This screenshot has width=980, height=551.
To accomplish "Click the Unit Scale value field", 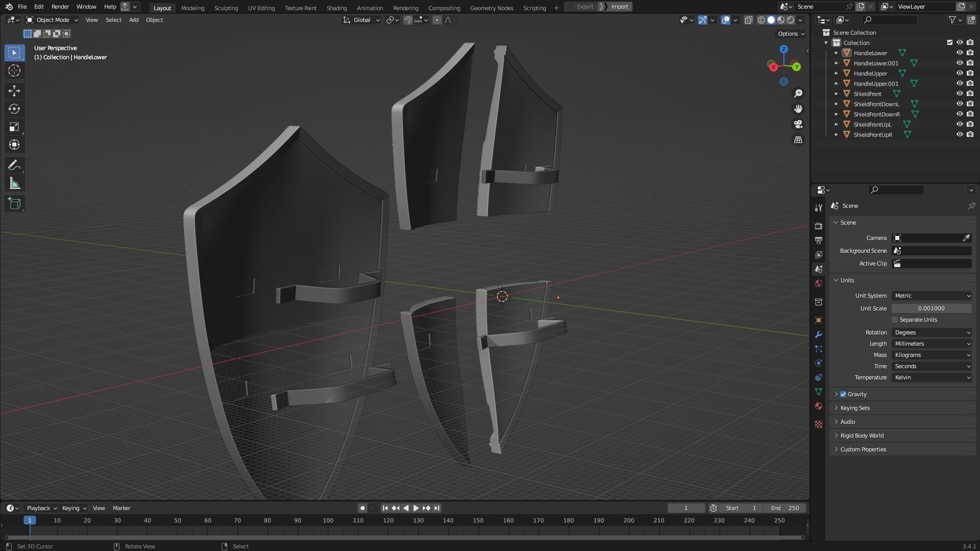I will click(931, 308).
